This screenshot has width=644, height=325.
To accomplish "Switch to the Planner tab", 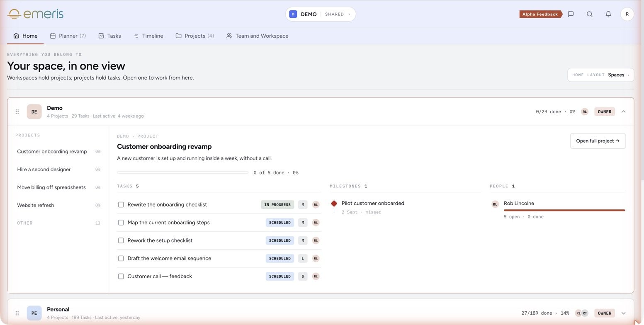I will pos(68,36).
